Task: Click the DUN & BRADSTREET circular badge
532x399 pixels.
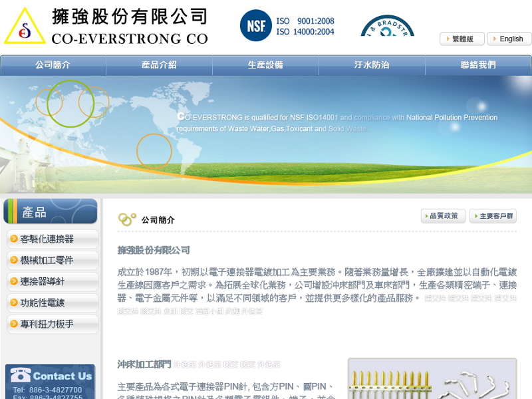Action: tap(386, 27)
